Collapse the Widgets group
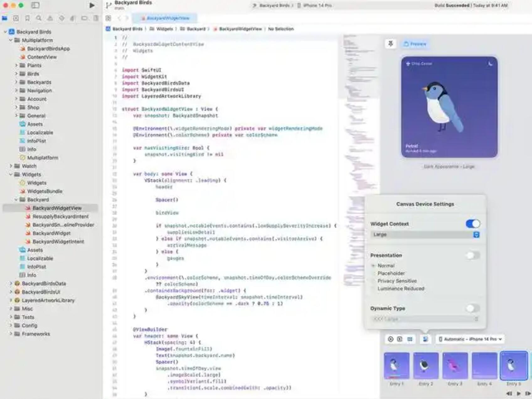Screen dimensions: 532x399 (x=11, y=174)
